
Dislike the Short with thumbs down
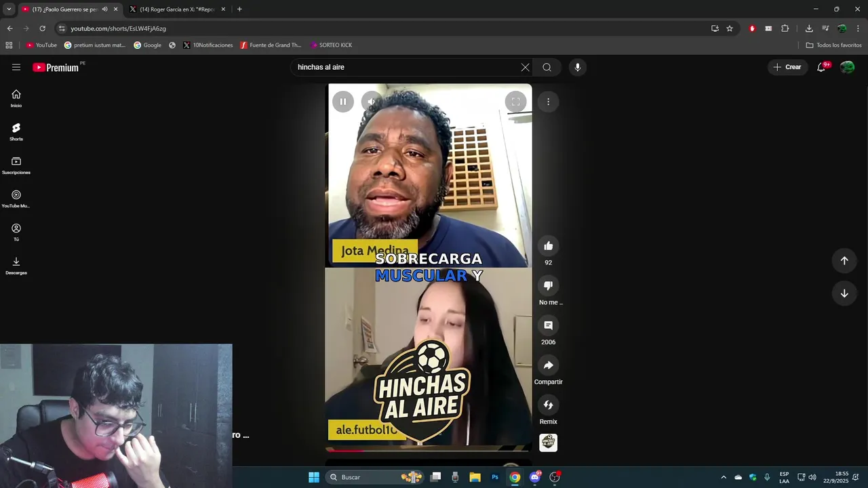(548, 285)
